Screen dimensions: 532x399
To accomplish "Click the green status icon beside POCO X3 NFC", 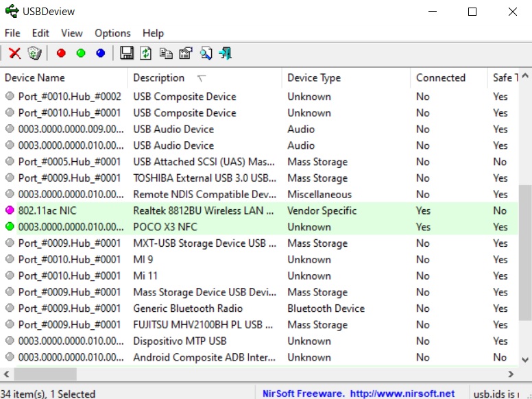I will [10, 226].
